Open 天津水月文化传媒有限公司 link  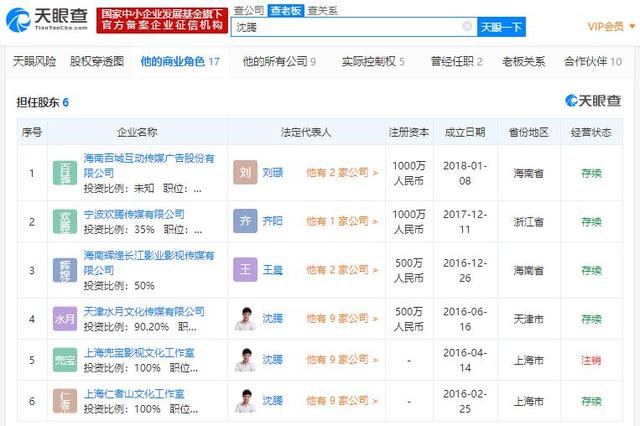tap(144, 312)
